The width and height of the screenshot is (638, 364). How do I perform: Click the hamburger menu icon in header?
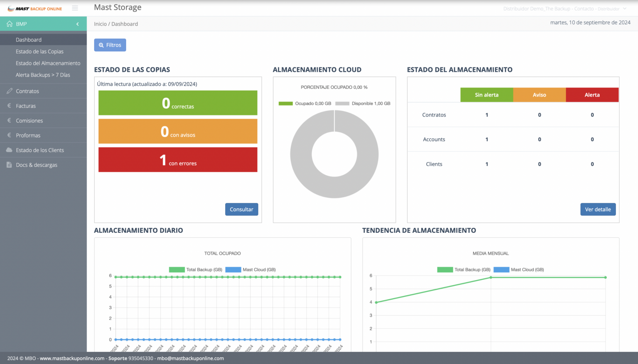click(x=75, y=8)
